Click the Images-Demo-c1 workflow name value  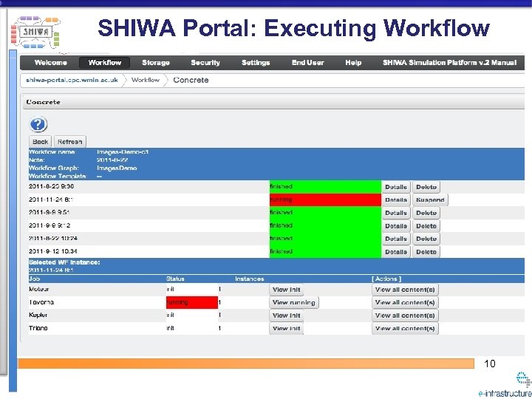tap(123, 152)
